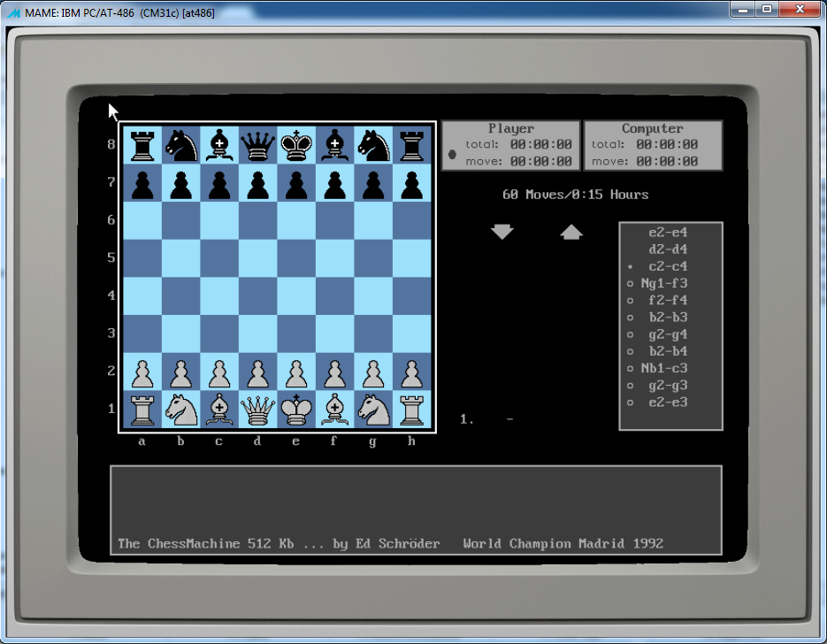Select the black knight on g8

pos(373,145)
